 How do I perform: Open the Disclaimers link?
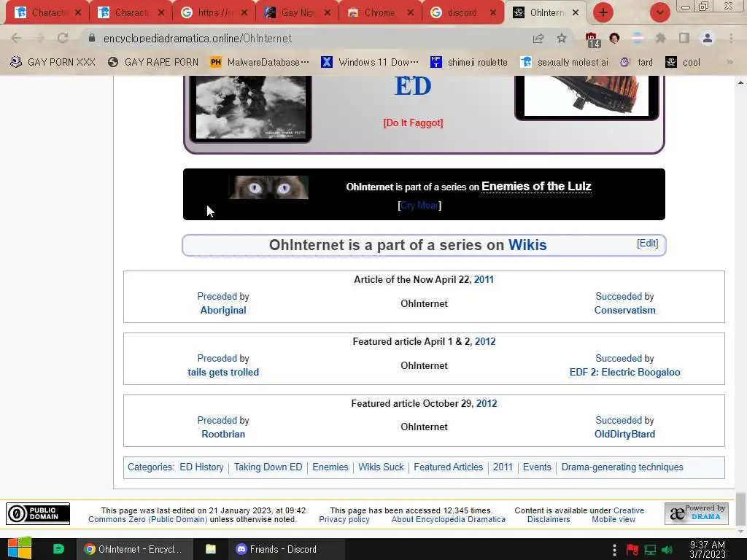549,519
